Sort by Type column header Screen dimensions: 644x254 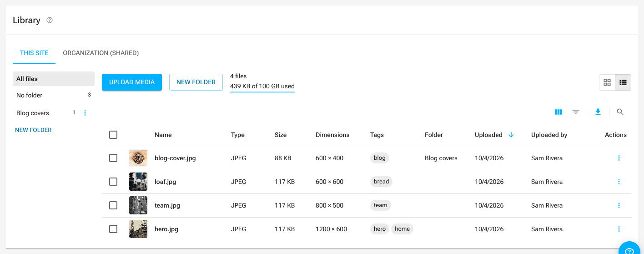238,135
